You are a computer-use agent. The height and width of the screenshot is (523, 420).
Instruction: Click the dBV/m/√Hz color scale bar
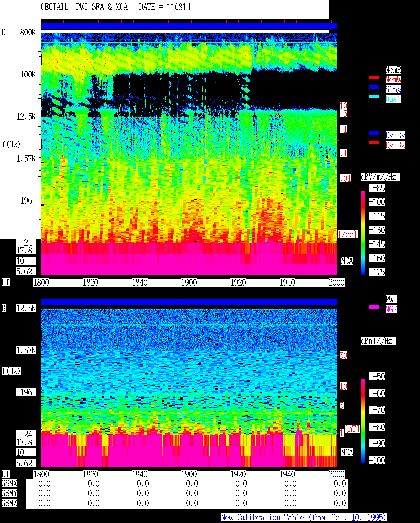(x=363, y=232)
